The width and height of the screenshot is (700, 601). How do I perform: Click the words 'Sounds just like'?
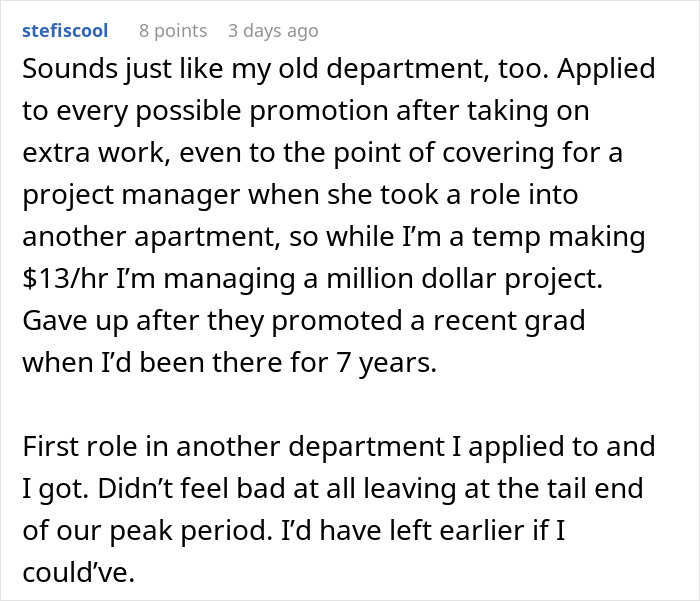tap(107, 70)
